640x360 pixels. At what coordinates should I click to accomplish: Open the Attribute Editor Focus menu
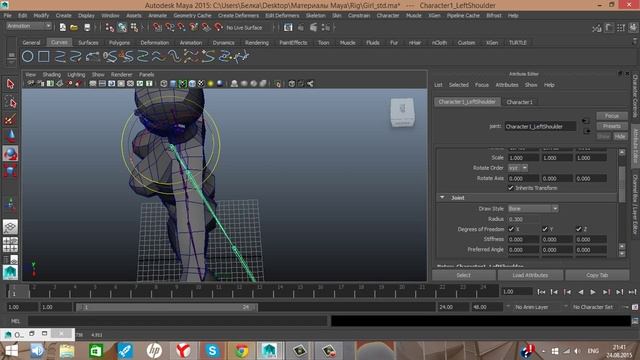click(482, 85)
